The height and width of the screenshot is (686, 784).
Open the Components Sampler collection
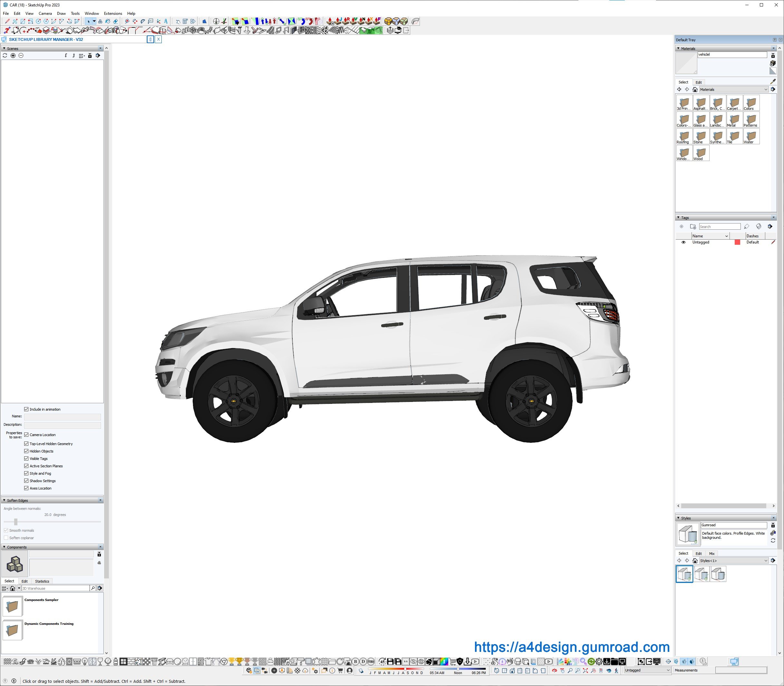click(13, 606)
